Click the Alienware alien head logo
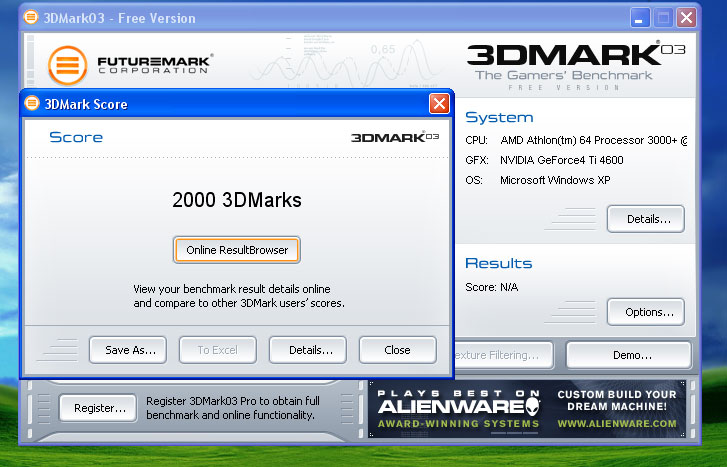 coord(541,406)
